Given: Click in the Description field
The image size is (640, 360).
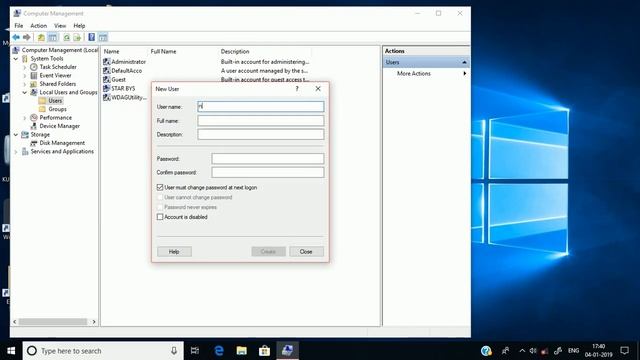Looking at the screenshot, I should click(x=261, y=134).
